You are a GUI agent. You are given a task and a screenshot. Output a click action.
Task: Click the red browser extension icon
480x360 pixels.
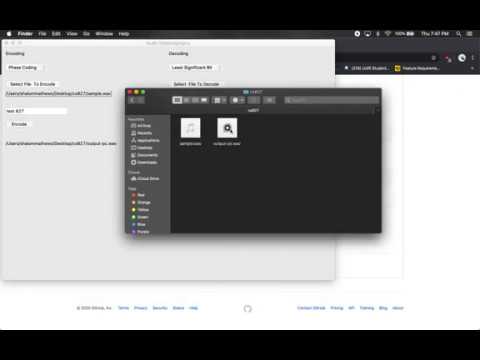click(x=447, y=58)
